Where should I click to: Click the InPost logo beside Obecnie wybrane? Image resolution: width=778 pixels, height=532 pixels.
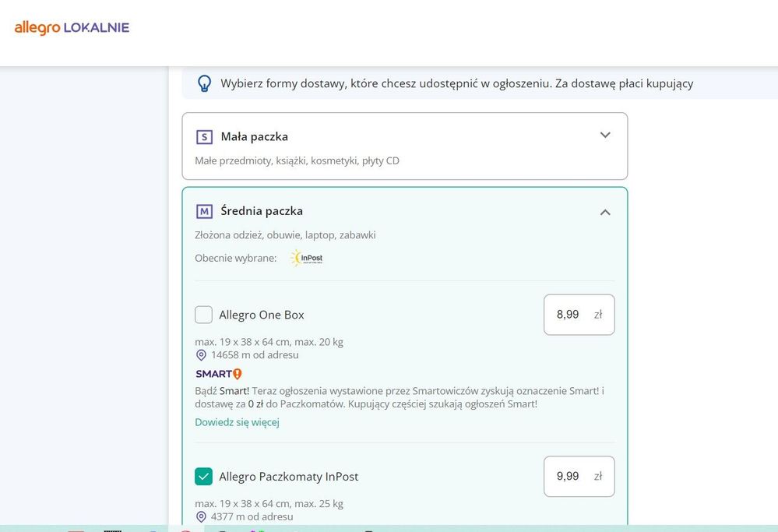click(x=307, y=258)
